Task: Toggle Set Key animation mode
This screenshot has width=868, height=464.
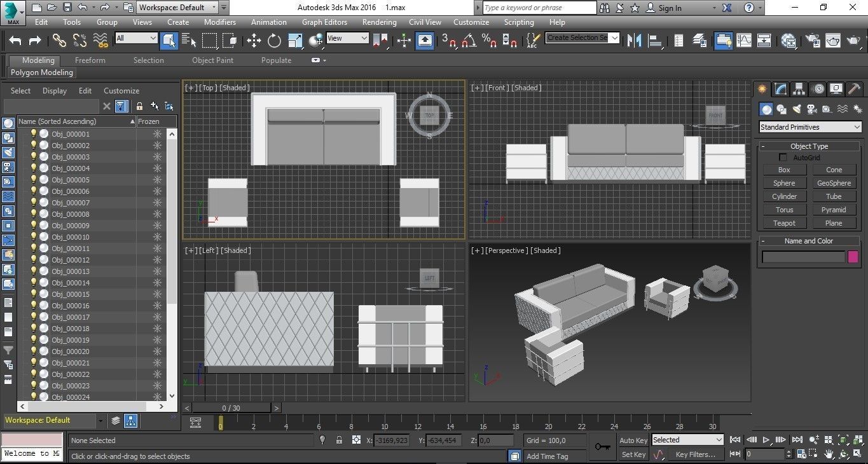Action: click(633, 454)
